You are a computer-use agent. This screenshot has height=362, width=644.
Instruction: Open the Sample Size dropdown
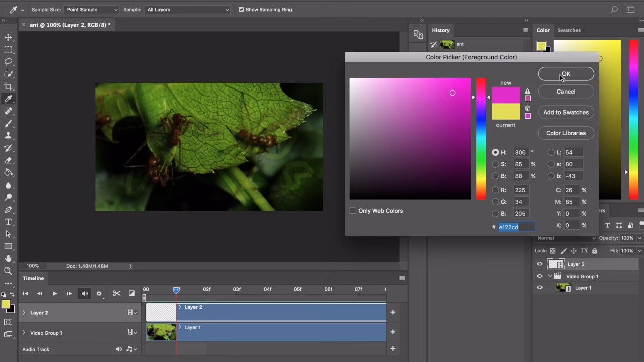click(91, 9)
